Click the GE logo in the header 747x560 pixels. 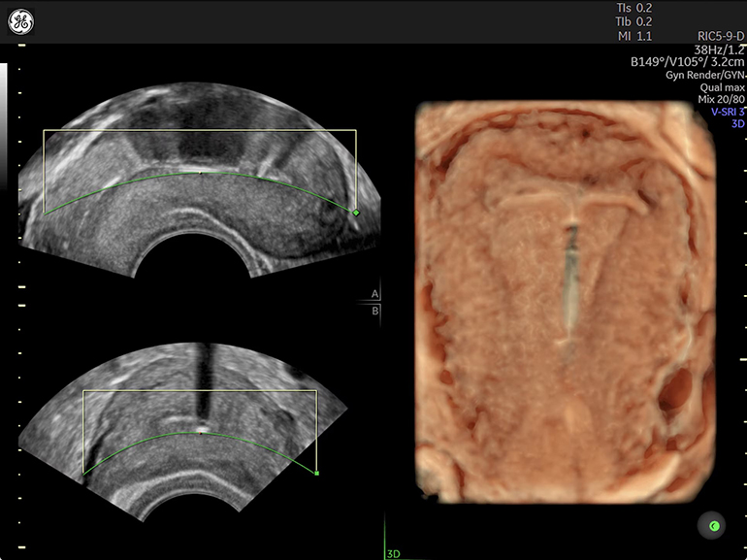[x=21, y=20]
